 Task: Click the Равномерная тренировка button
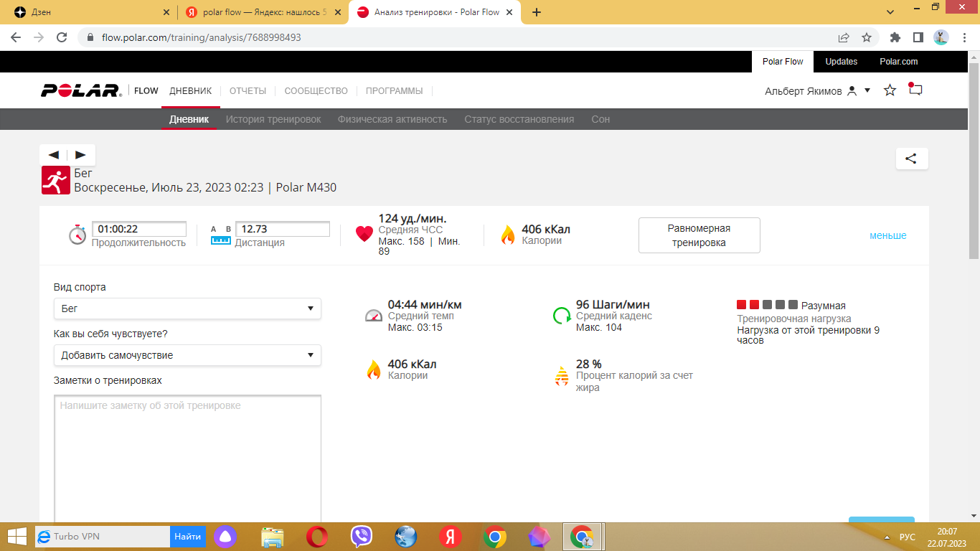[x=699, y=235]
